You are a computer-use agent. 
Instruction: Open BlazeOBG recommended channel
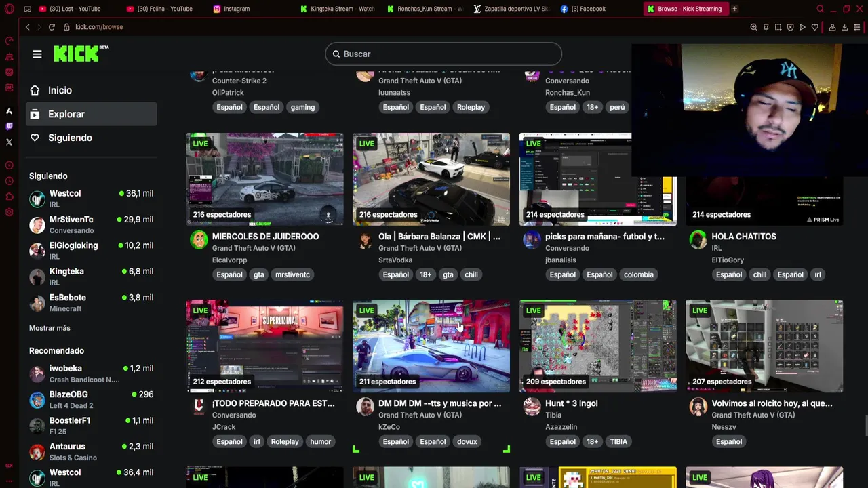pos(92,399)
